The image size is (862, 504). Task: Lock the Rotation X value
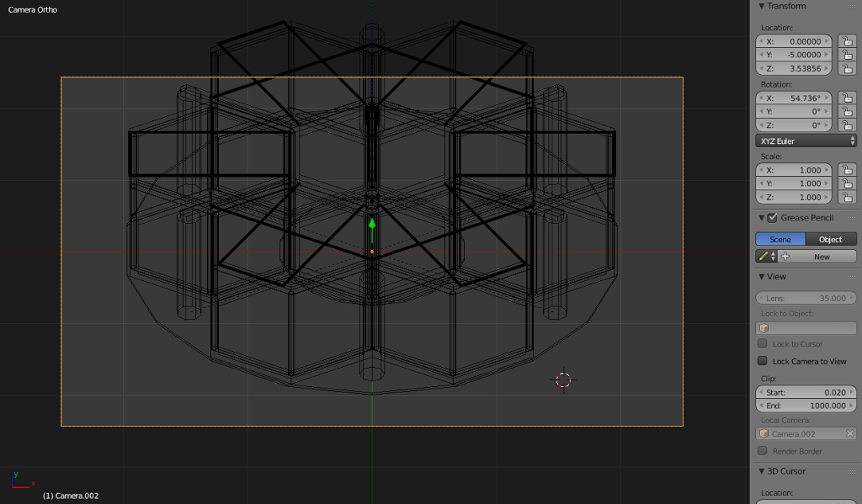847,98
